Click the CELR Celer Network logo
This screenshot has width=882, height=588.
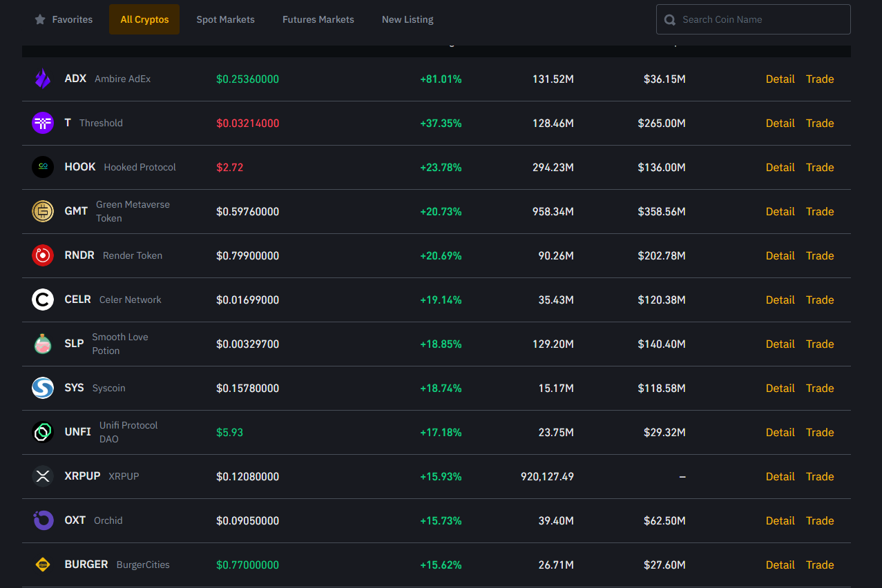pos(43,300)
